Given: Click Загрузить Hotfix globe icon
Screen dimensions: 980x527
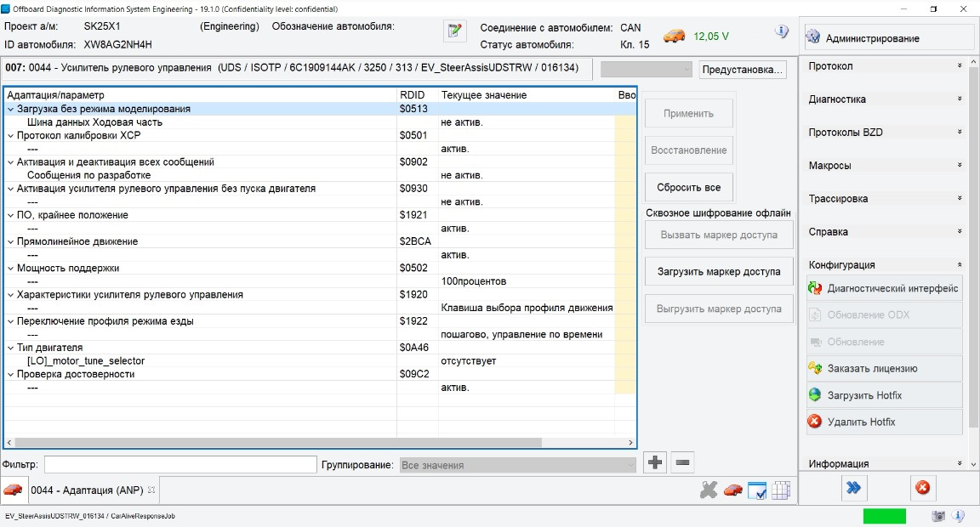Looking at the screenshot, I should point(814,394).
